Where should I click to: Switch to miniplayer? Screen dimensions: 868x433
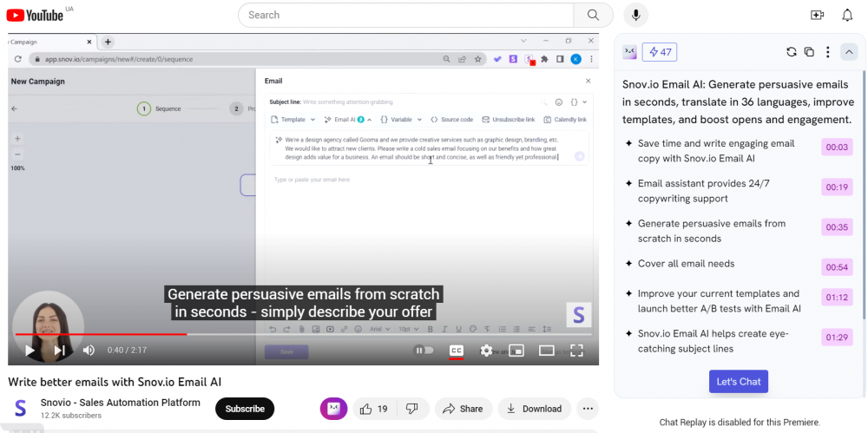coord(516,351)
